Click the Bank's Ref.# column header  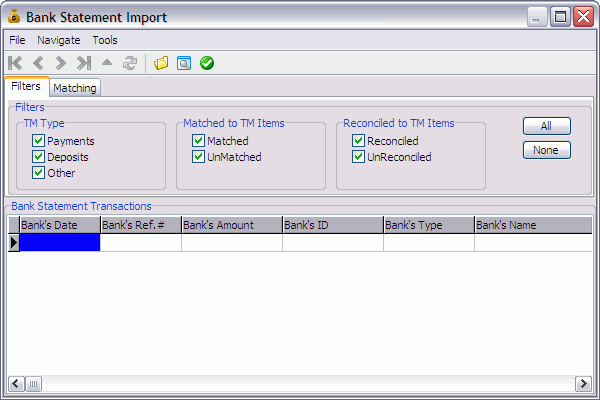pyautogui.click(x=141, y=225)
